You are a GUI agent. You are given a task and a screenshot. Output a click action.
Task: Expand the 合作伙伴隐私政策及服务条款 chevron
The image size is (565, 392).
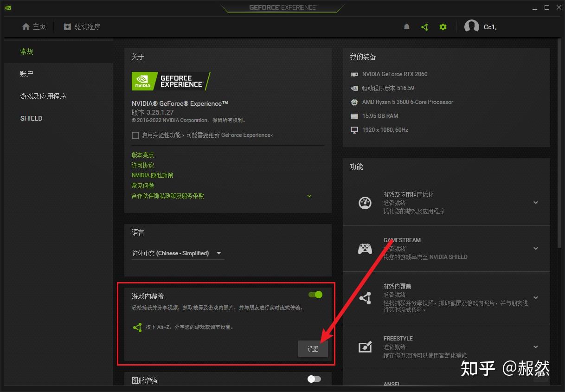pos(309,196)
